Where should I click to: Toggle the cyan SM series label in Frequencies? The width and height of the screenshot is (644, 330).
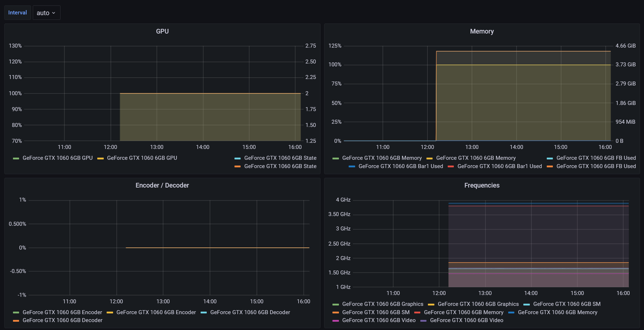(x=567, y=304)
